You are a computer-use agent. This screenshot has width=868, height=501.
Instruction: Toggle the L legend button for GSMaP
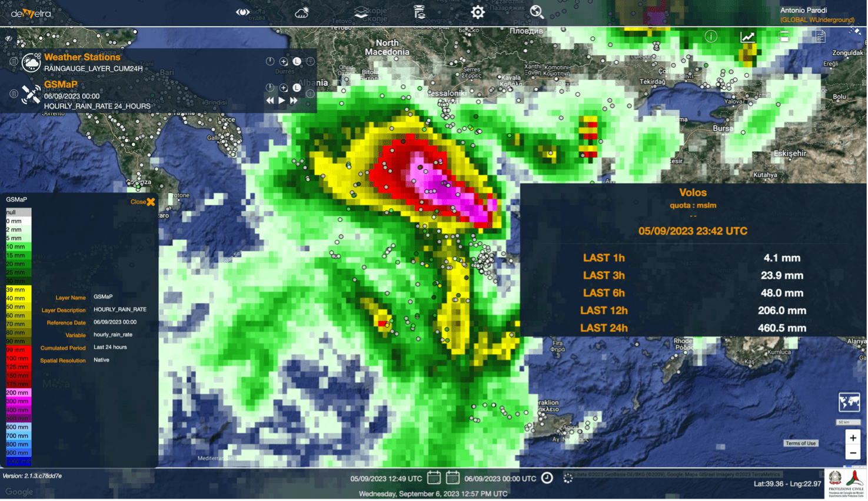coord(297,87)
